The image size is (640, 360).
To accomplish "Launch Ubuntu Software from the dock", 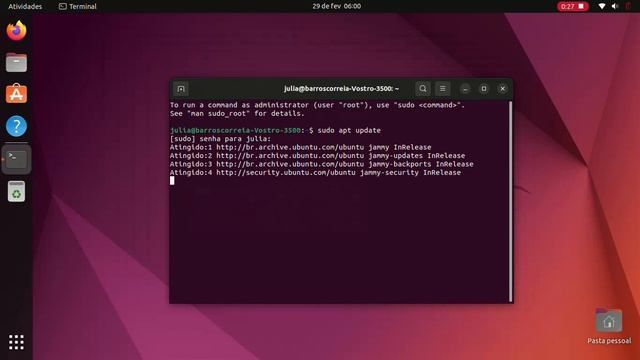I will [16, 94].
